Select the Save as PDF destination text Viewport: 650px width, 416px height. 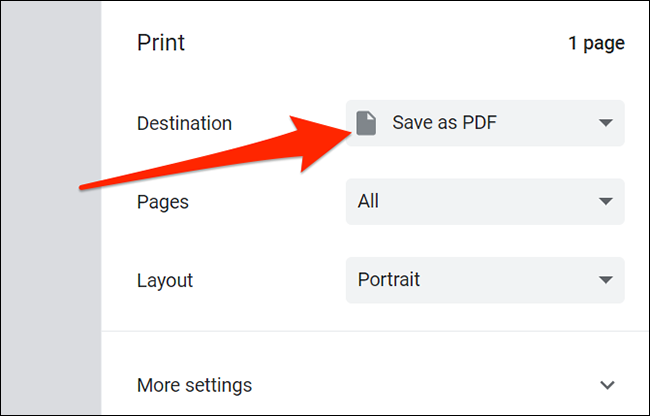[x=444, y=124]
